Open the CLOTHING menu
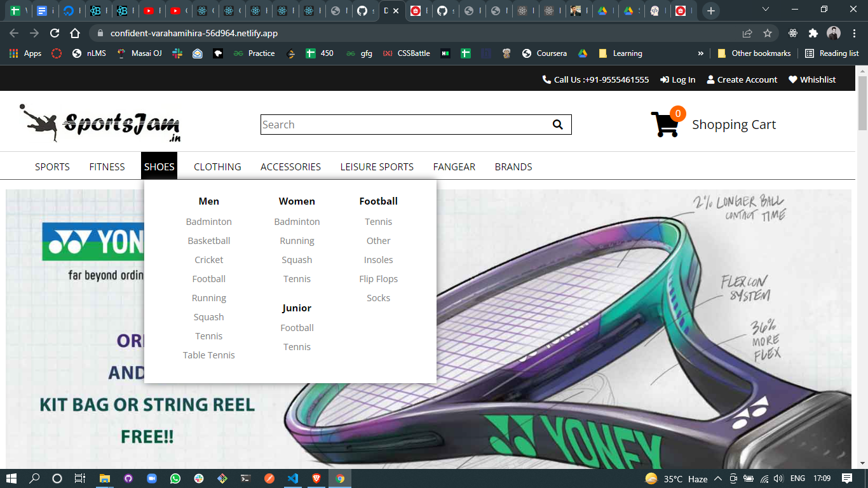This screenshot has width=868, height=488. pos(217,166)
